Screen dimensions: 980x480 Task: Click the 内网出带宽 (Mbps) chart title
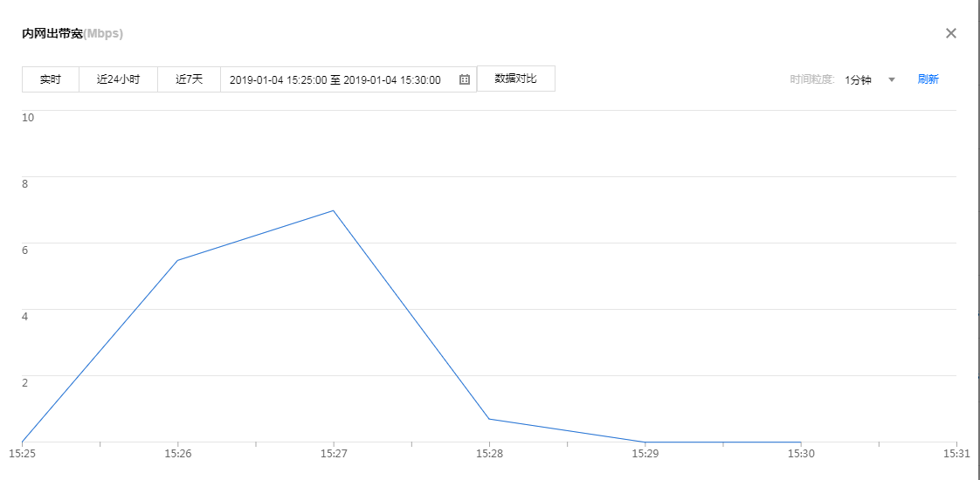(72, 34)
